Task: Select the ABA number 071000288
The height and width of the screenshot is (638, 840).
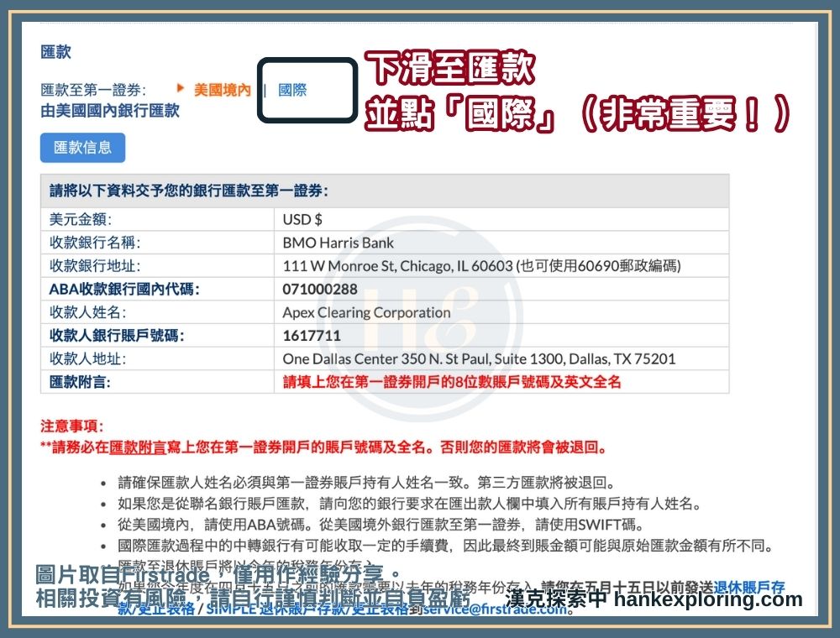Action: click(x=320, y=289)
